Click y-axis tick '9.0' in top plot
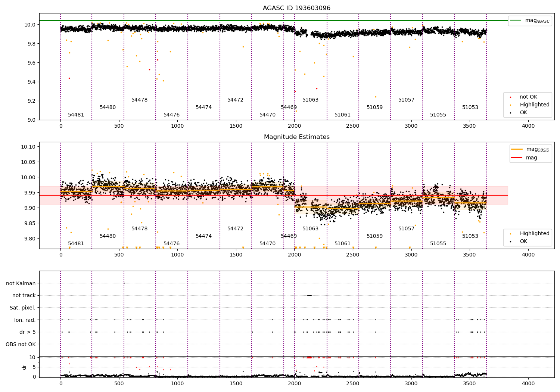The width and height of the screenshot is (560, 392). coord(31,120)
